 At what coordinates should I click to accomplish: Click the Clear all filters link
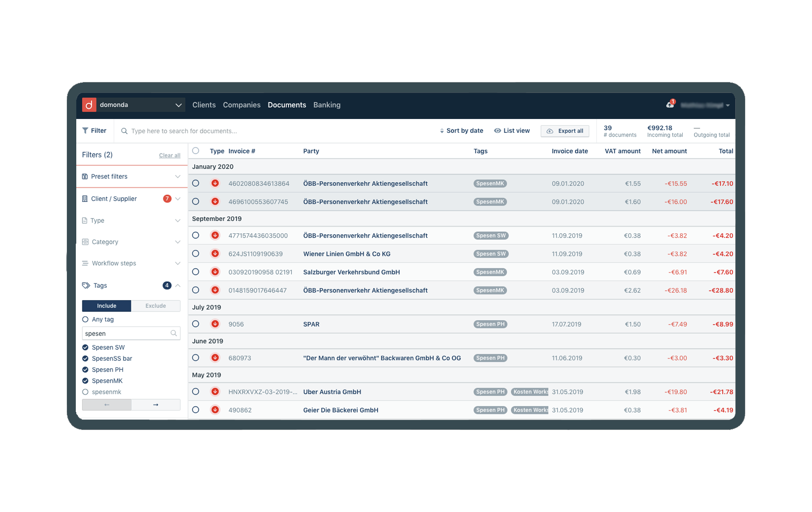170,155
